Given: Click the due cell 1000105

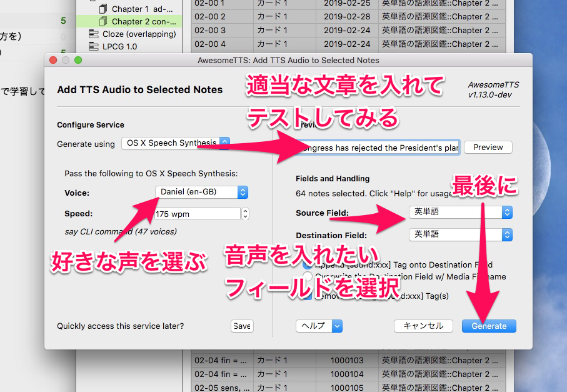Looking at the screenshot, I should click(x=347, y=388).
